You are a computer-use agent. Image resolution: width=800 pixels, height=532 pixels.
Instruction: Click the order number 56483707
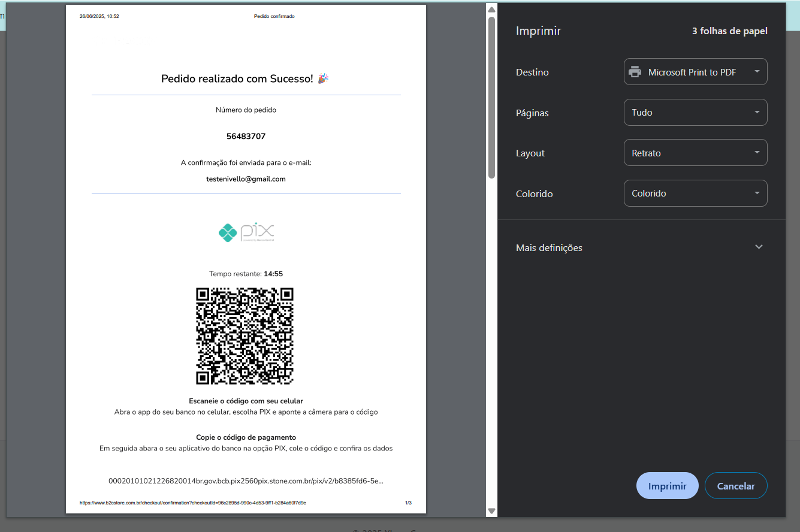[246, 137]
